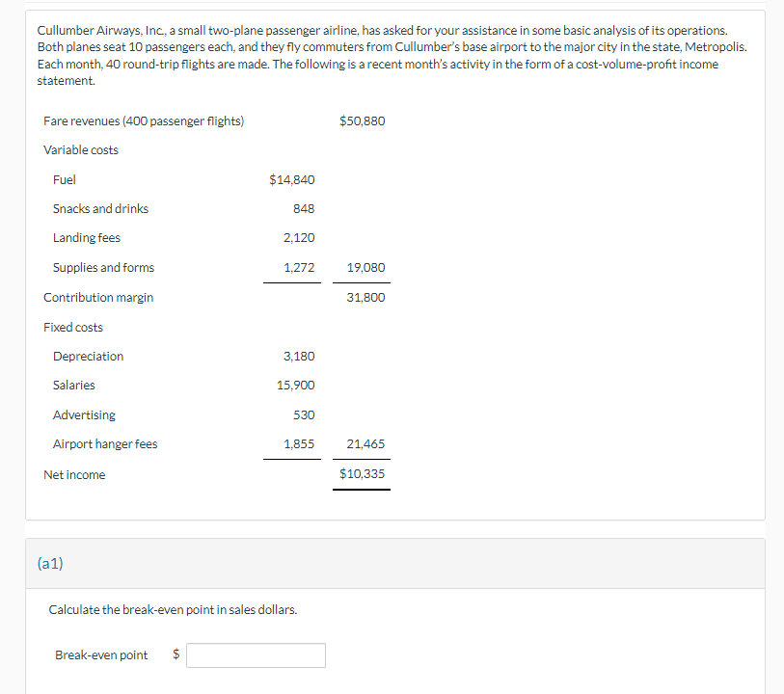784x694 pixels.
Task: Click the 'Fare revenues (400 passenger flights)' label
Action: (144, 120)
